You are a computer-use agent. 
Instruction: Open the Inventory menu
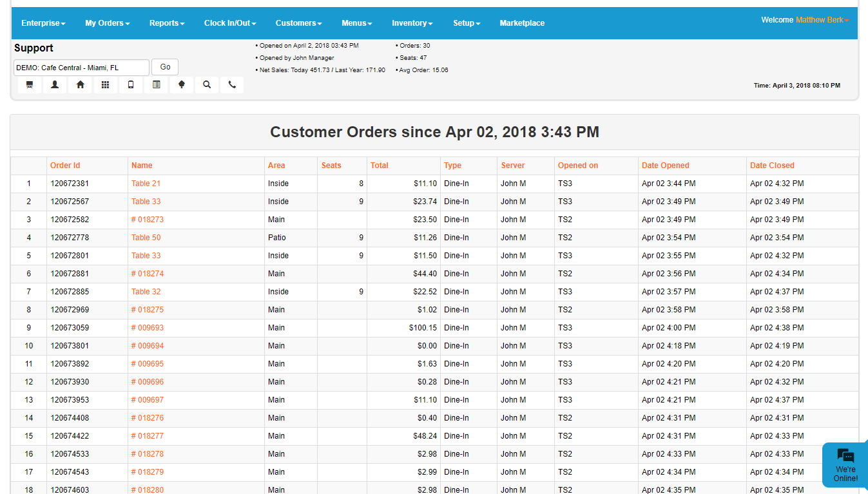[412, 23]
